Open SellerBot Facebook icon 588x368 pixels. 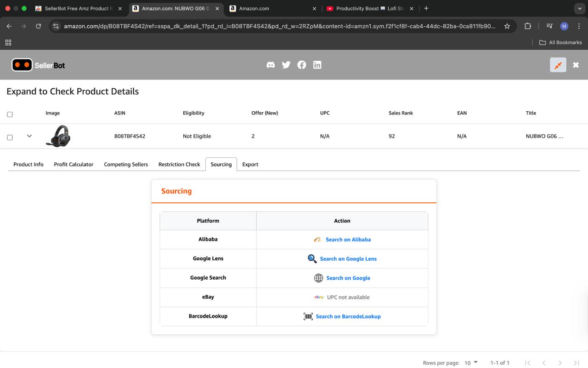[302, 65]
